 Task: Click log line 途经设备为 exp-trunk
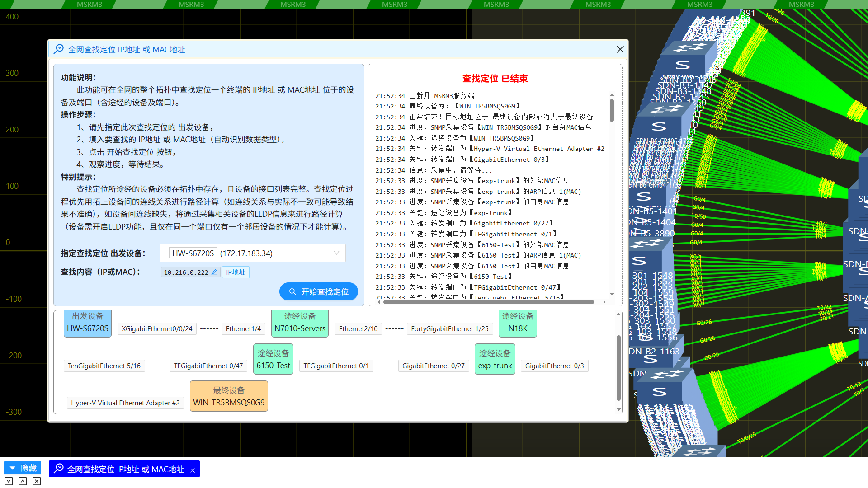[444, 213]
